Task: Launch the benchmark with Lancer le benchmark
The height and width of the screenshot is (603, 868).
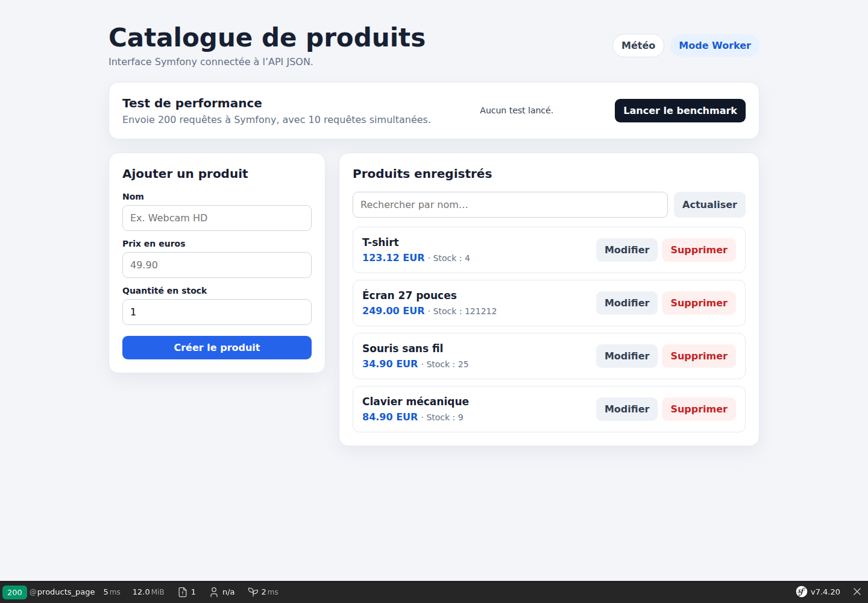Action: click(x=680, y=110)
